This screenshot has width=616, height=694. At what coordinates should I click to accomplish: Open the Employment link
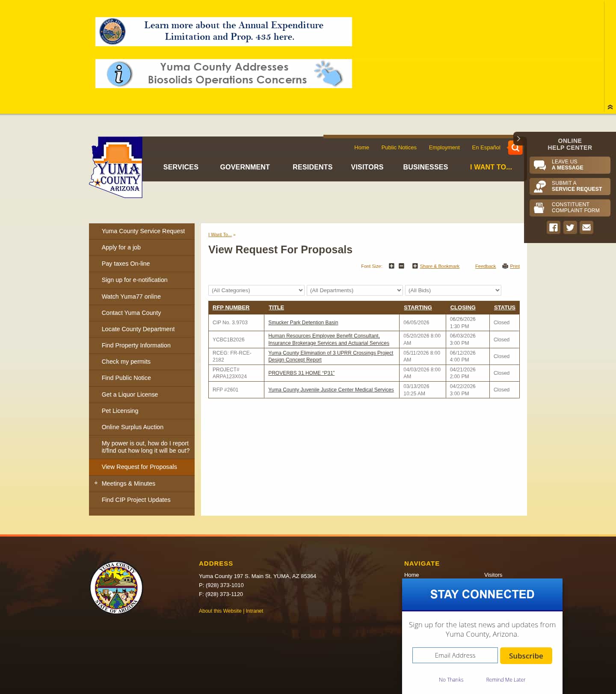coord(444,148)
